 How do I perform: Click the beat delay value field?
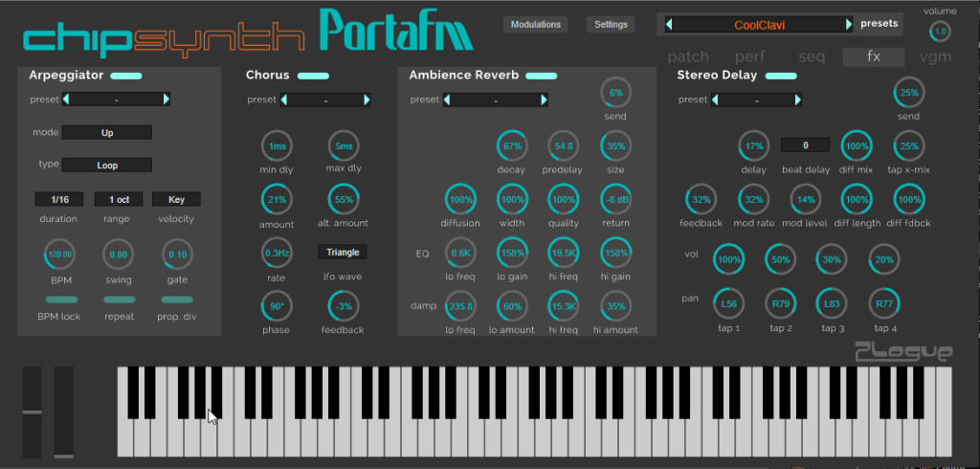805,145
